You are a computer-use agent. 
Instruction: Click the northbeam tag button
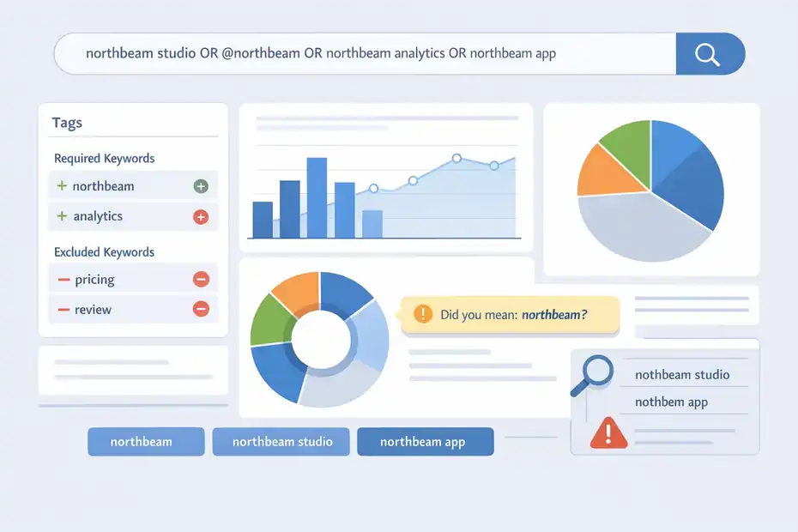[146, 441]
